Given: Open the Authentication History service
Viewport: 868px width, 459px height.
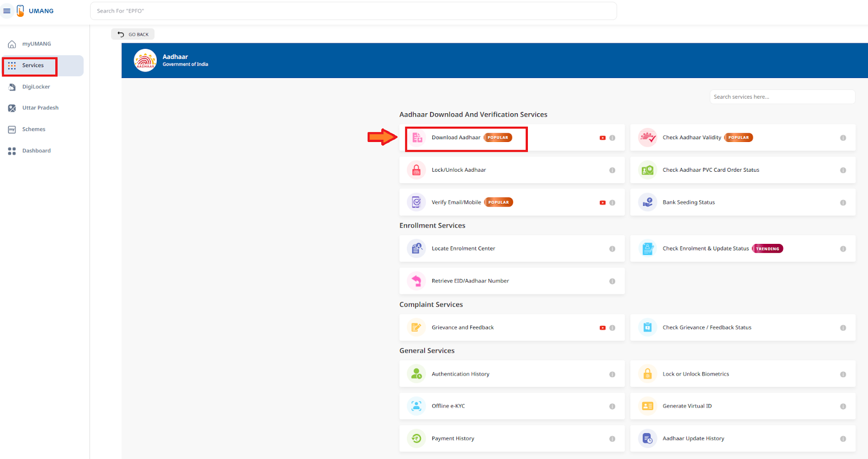Looking at the screenshot, I should click(460, 374).
